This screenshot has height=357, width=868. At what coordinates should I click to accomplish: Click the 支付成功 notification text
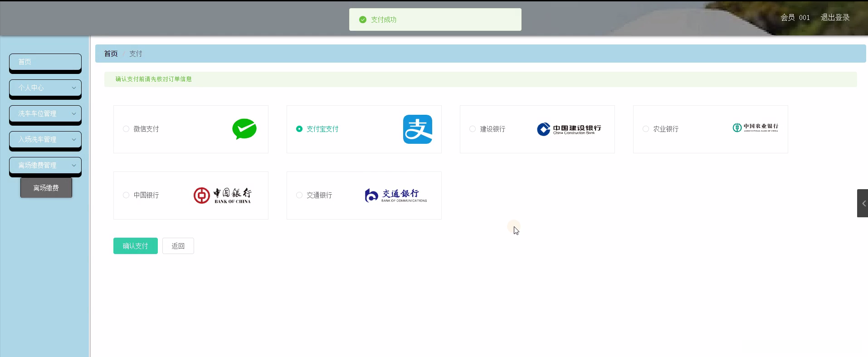tap(384, 20)
